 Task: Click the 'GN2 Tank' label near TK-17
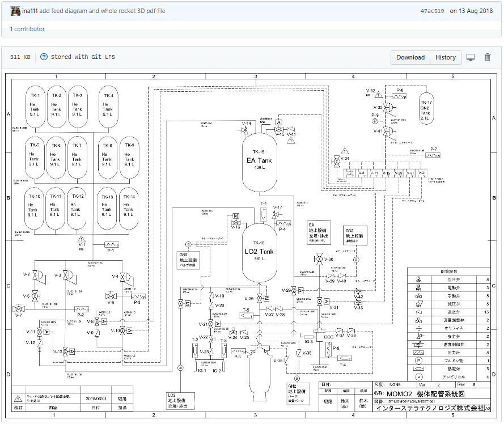coord(425,111)
